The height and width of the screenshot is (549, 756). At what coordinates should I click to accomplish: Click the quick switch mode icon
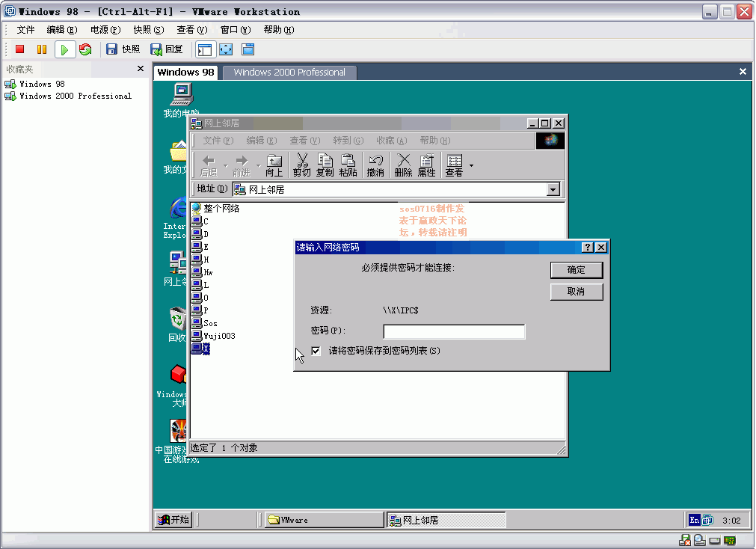click(248, 49)
